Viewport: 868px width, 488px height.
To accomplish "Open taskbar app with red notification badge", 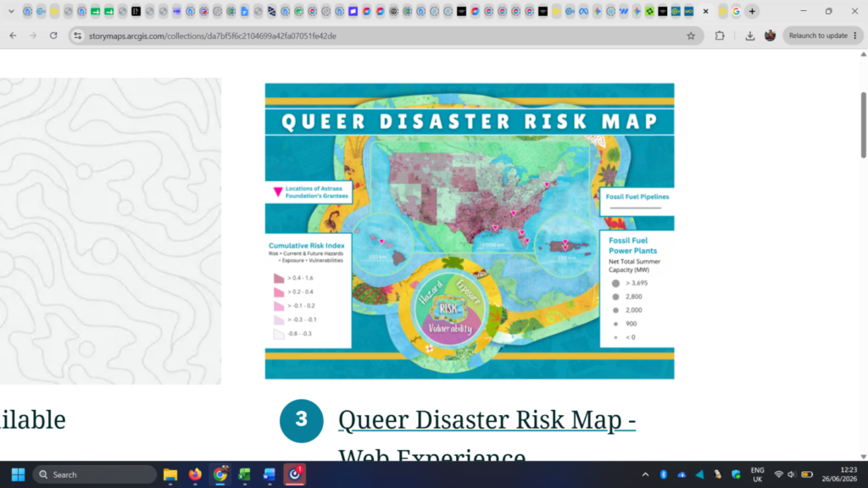I will point(294,474).
